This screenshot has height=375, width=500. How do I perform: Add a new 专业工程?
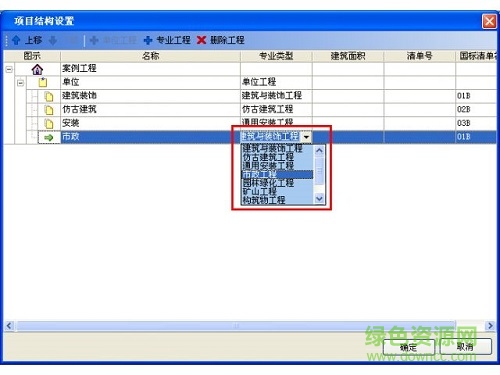point(167,40)
